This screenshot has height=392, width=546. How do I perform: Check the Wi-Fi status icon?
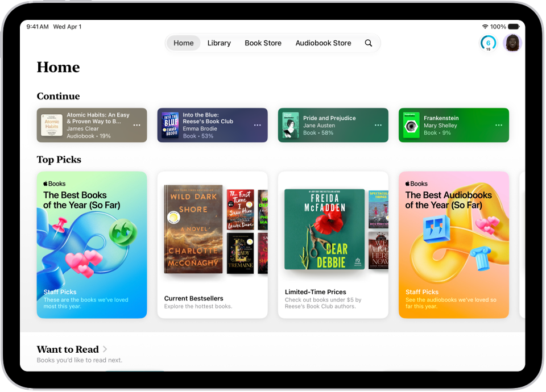coord(485,27)
